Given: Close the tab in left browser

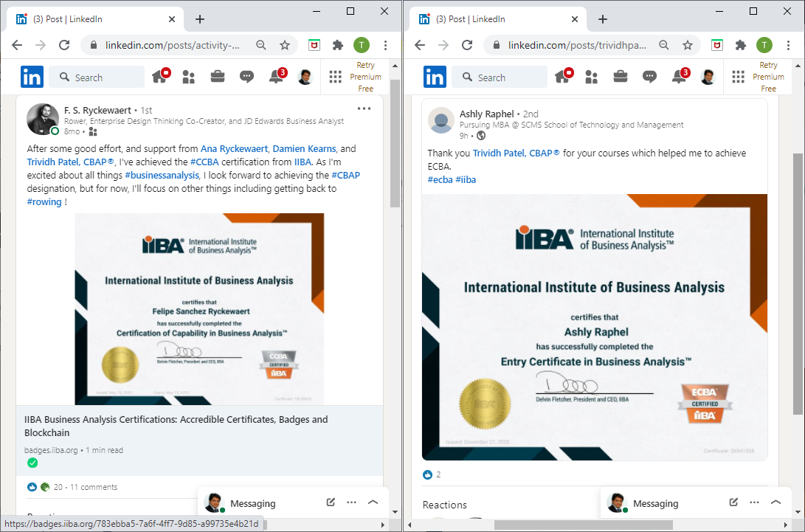Looking at the screenshot, I should tap(172, 19).
